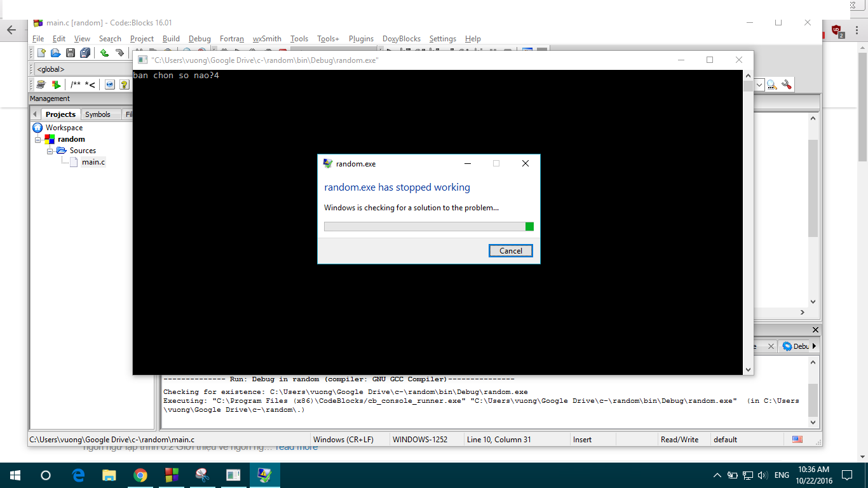Close the logs panel with its X button

click(815, 330)
